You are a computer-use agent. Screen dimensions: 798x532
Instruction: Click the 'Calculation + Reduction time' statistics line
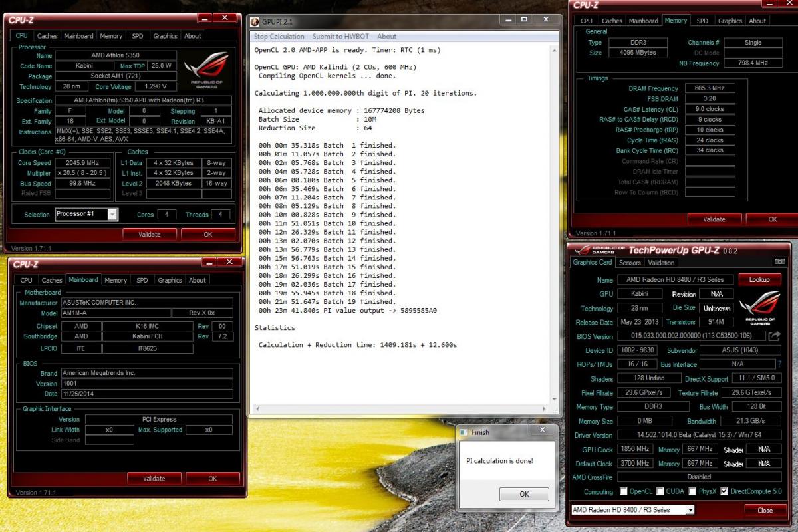(358, 344)
